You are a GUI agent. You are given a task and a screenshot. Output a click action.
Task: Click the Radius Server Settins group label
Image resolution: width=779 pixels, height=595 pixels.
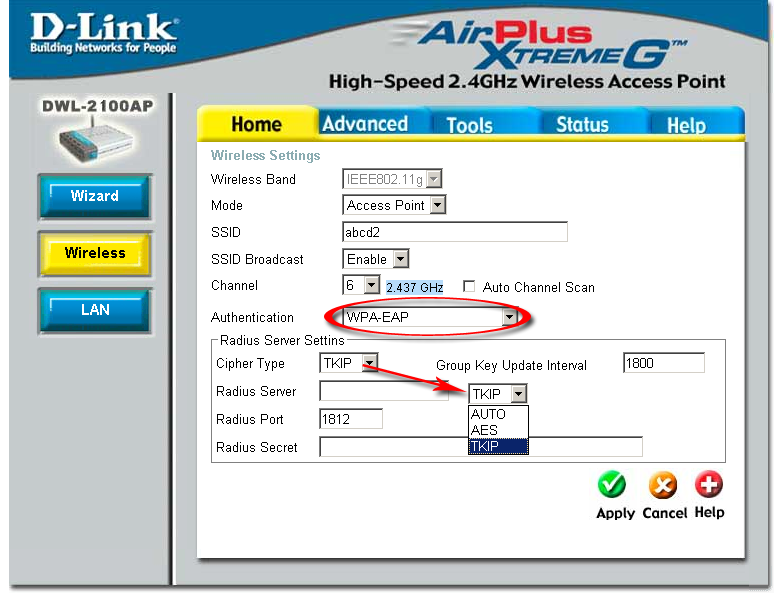click(282, 340)
